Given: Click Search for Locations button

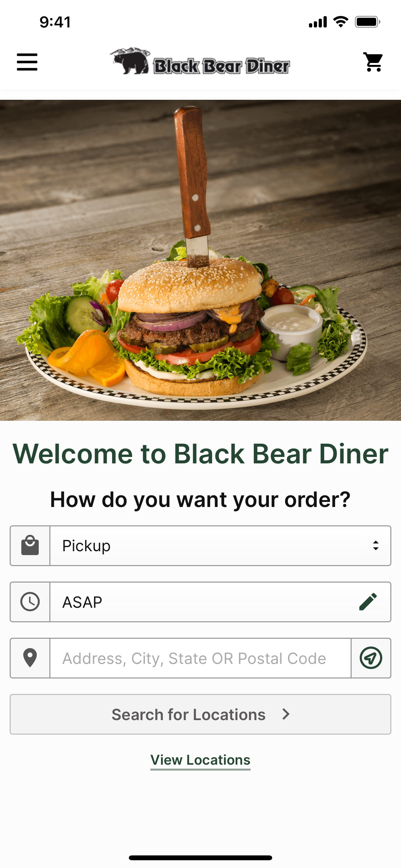Looking at the screenshot, I should (200, 714).
